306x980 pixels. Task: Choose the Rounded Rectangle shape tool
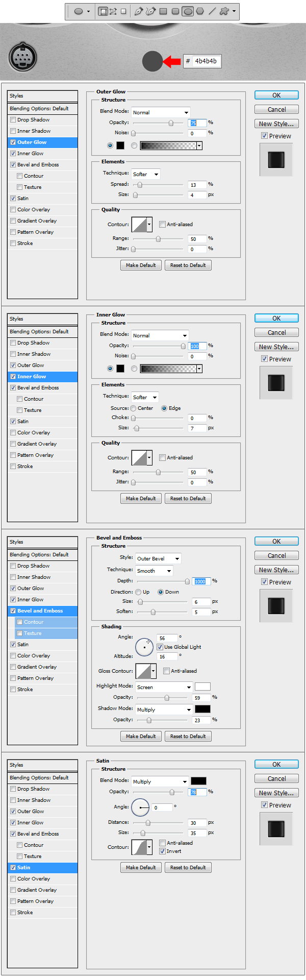175,11
